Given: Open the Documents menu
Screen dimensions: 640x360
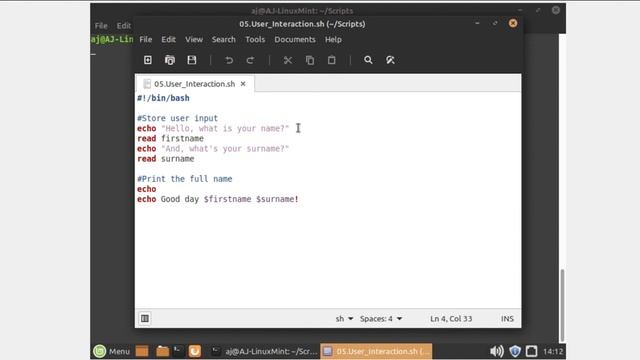Looking at the screenshot, I should 295,40.
